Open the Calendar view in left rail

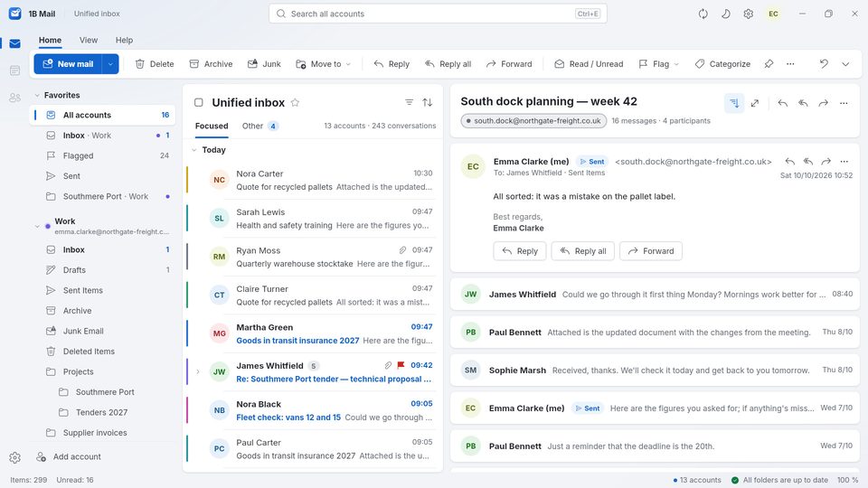[x=15, y=70]
